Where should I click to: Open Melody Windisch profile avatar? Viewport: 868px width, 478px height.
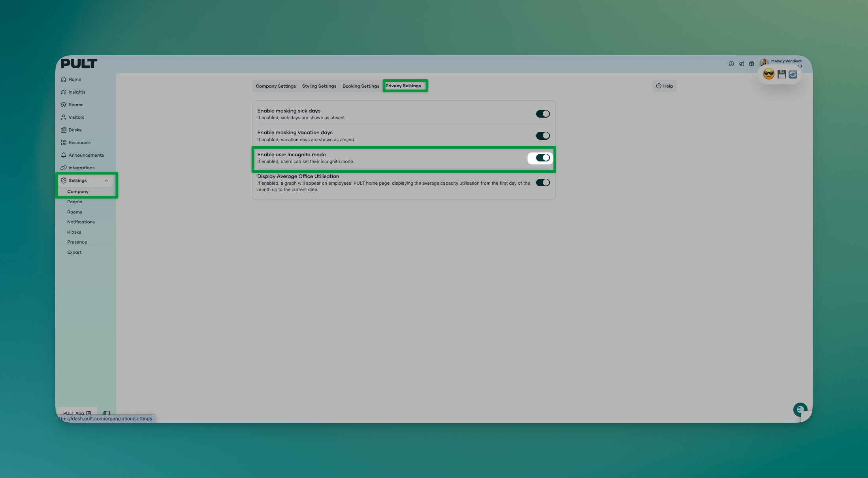tap(764, 62)
